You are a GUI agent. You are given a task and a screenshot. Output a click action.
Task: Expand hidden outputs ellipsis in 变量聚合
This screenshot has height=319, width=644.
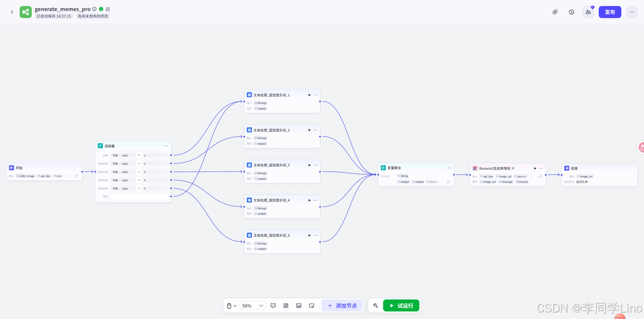[448, 182]
